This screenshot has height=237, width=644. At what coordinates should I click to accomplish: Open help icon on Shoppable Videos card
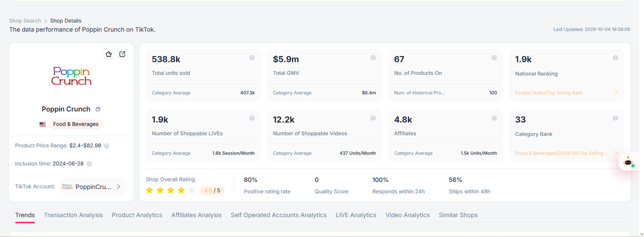(373, 118)
